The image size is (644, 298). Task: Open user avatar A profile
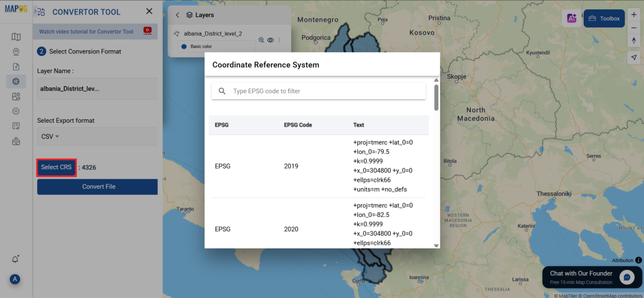click(x=15, y=279)
